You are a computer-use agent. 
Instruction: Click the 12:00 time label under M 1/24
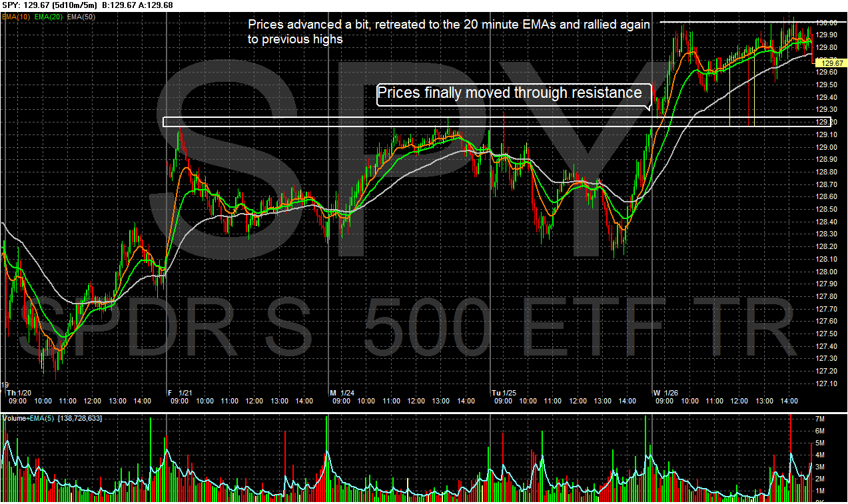(x=416, y=401)
